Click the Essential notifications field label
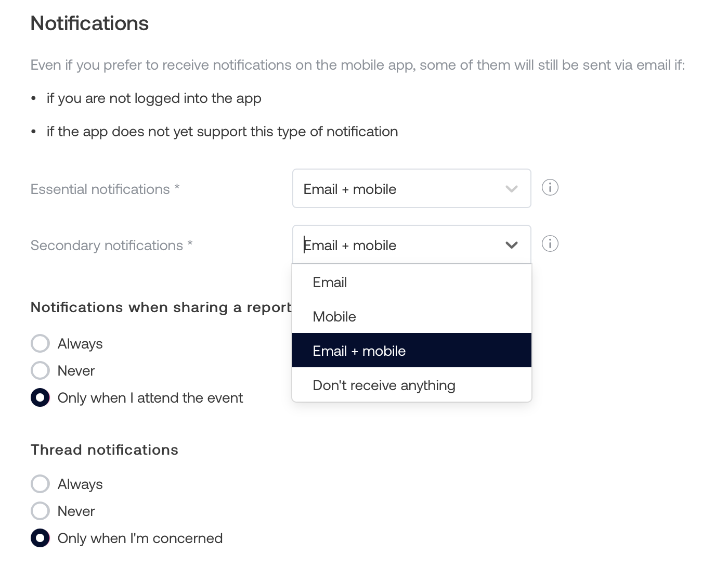This screenshot has width=728, height=566. pos(100,189)
